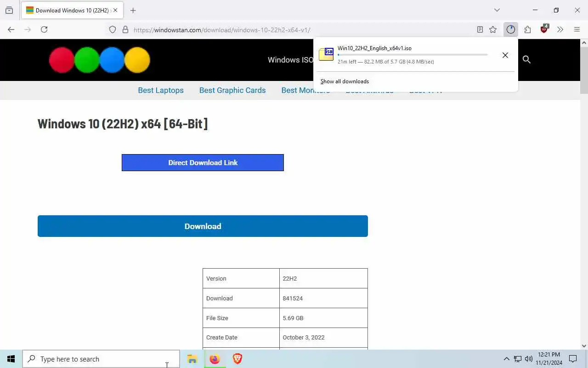Screen dimensions: 588x368
Task: Click the vertical page scrollbar
Action: tap(584, 70)
